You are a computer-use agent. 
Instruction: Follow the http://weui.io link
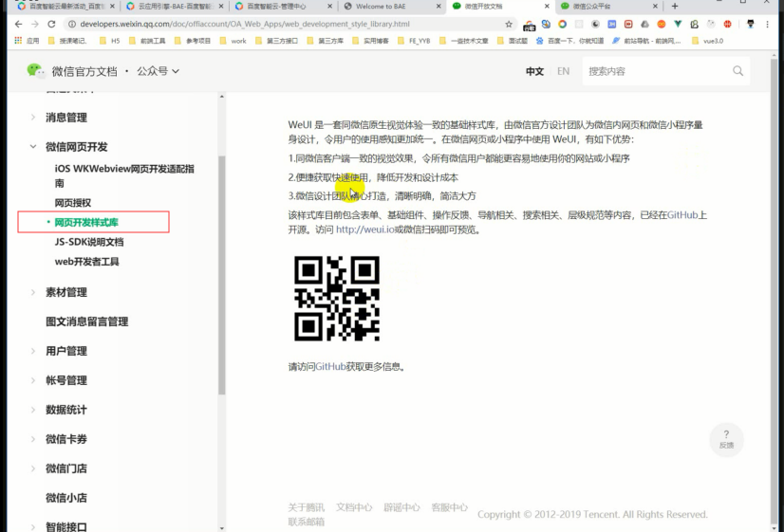pyautogui.click(x=365, y=229)
